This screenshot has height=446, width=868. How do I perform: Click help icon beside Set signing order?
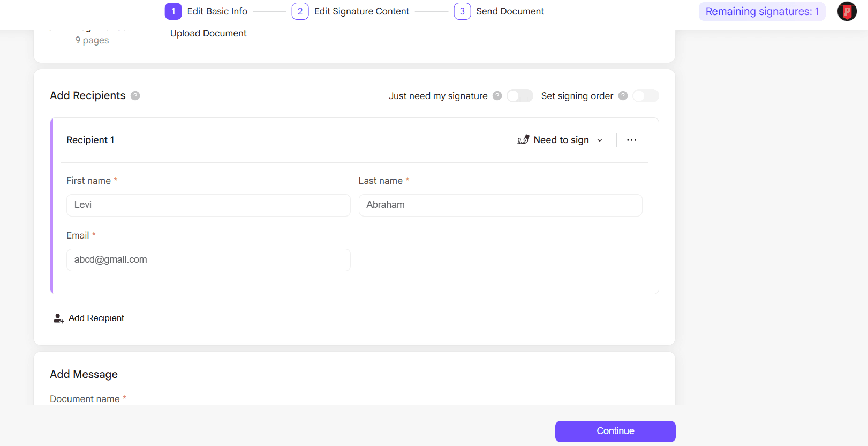point(623,96)
